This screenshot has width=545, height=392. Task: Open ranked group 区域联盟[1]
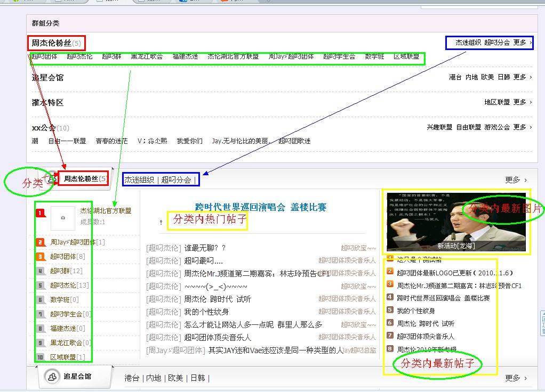pos(68,357)
